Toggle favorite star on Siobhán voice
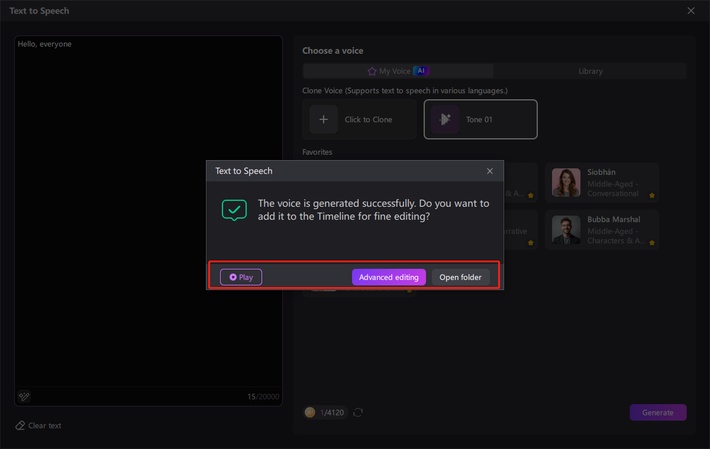 coord(652,195)
